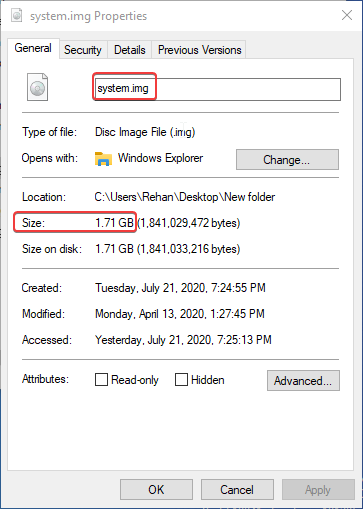The image size is (363, 509).
Task: Click the title bar file icon
Action: [17, 15]
